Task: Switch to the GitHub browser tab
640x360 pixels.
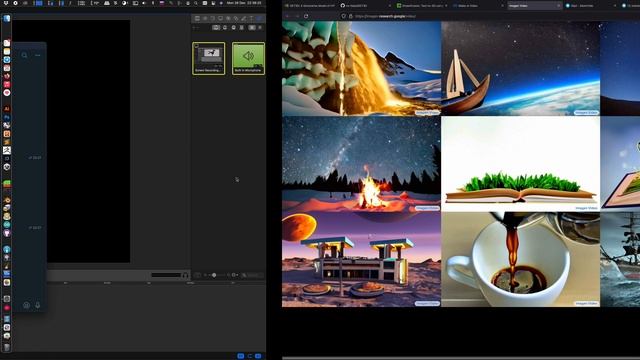Action: (x=364, y=6)
